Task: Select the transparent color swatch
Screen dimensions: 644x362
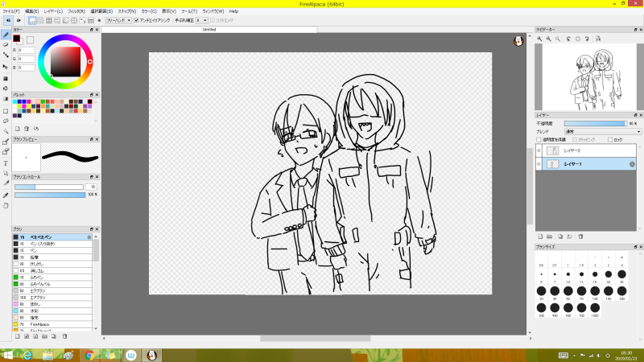Action: point(30,39)
